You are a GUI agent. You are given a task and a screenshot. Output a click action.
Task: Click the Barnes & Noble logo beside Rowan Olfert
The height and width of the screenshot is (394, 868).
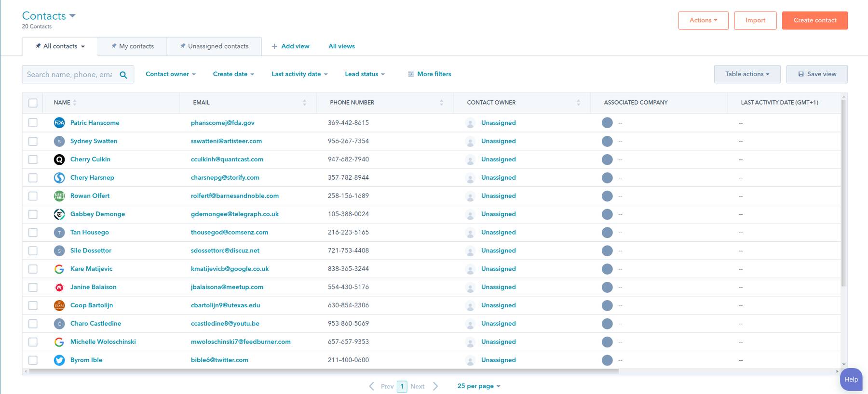point(59,196)
